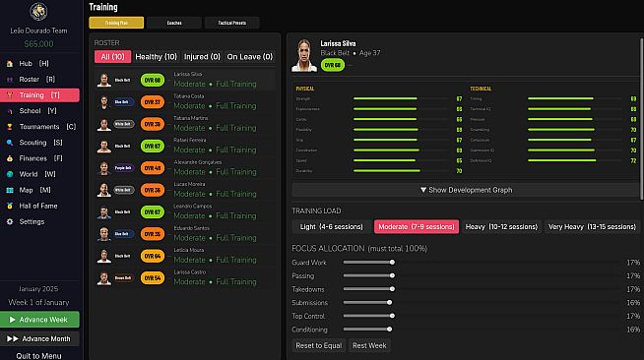This screenshot has height=360, width=644.
Task: Select Light (4-6 sessions) training load
Action: point(332,227)
